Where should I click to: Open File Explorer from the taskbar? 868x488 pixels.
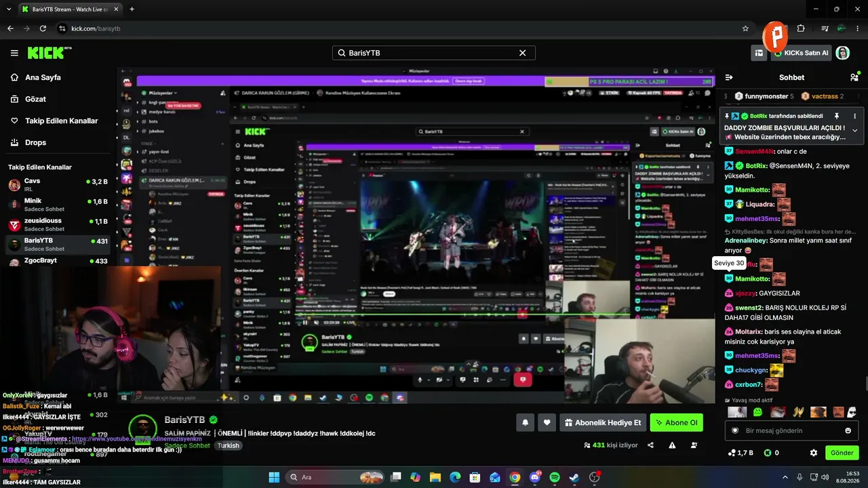[435, 477]
